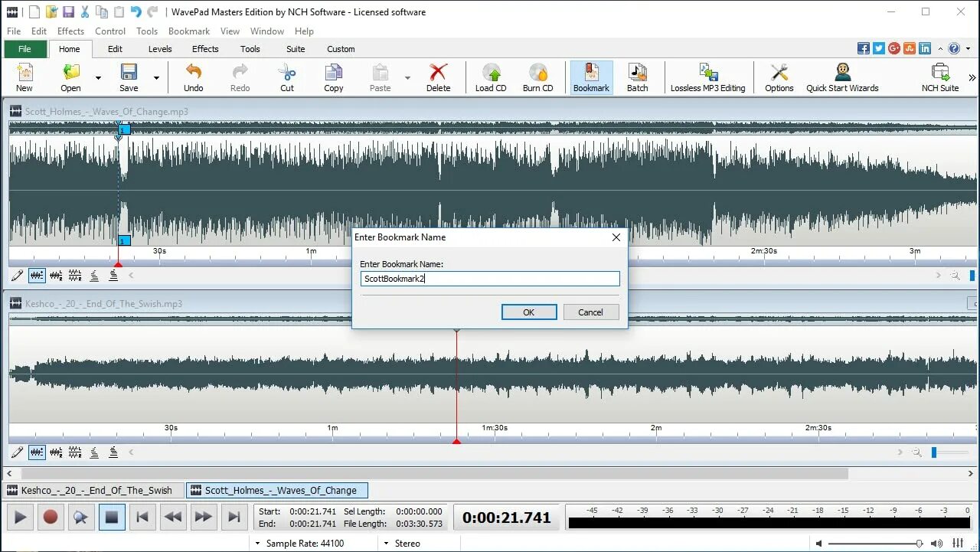Viewport: 980px width, 552px height.
Task: Open the Bookmark tool from the ribbon
Action: [590, 77]
